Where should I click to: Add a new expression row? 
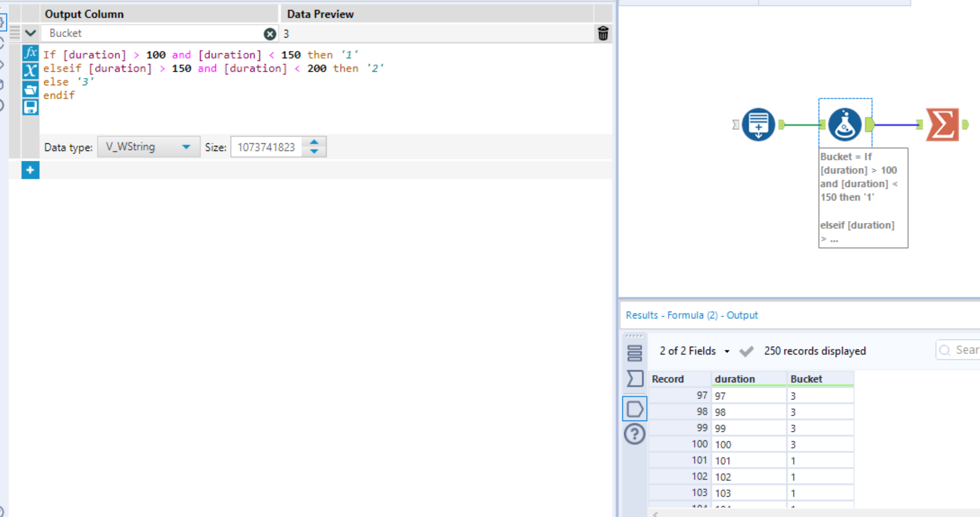tap(30, 170)
